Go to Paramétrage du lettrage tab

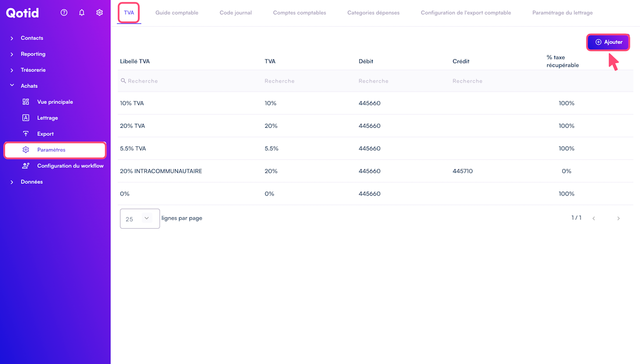pyautogui.click(x=562, y=13)
